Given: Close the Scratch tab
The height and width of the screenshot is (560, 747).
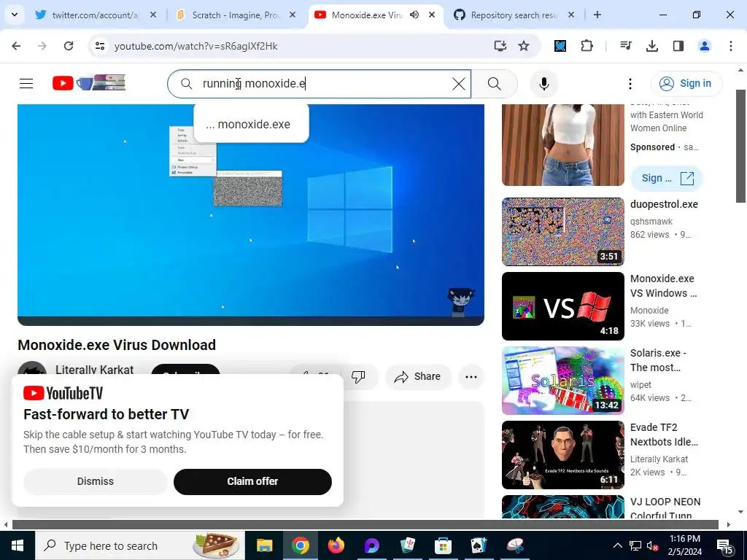Looking at the screenshot, I should tap(293, 15).
